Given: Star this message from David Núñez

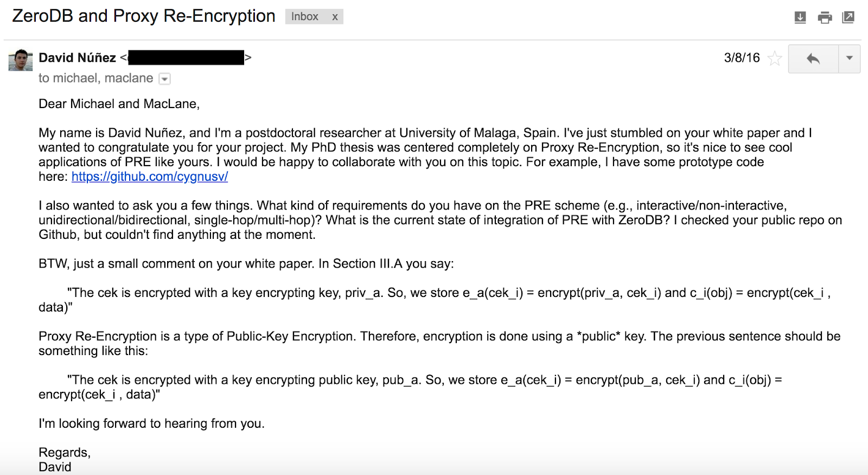Looking at the screenshot, I should point(775,58).
